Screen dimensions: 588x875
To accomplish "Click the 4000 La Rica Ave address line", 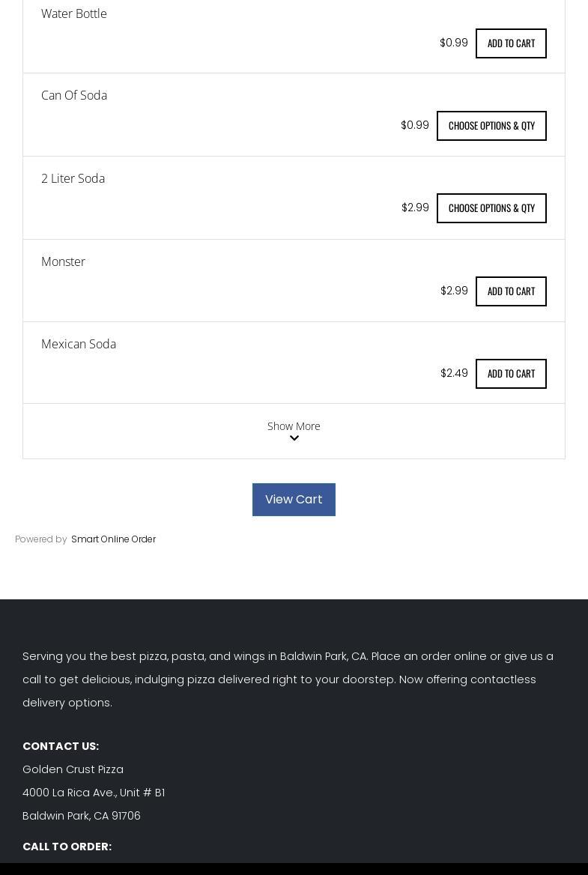I will tap(94, 793).
